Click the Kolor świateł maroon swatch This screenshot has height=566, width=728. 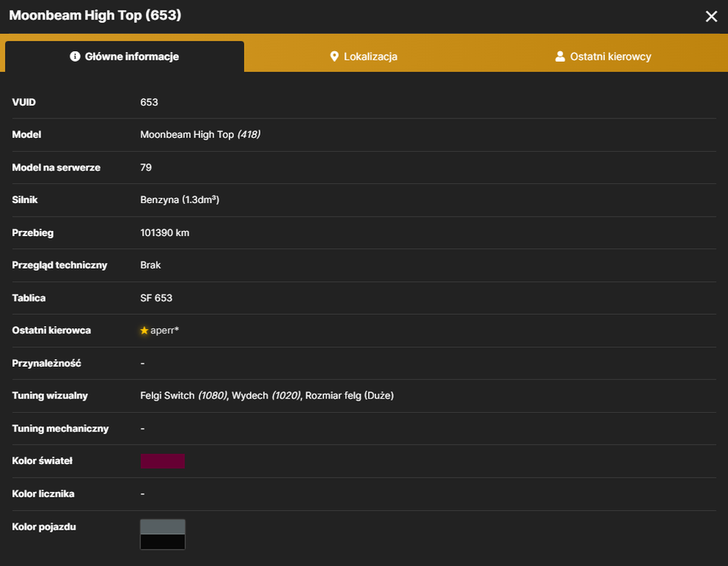click(162, 461)
